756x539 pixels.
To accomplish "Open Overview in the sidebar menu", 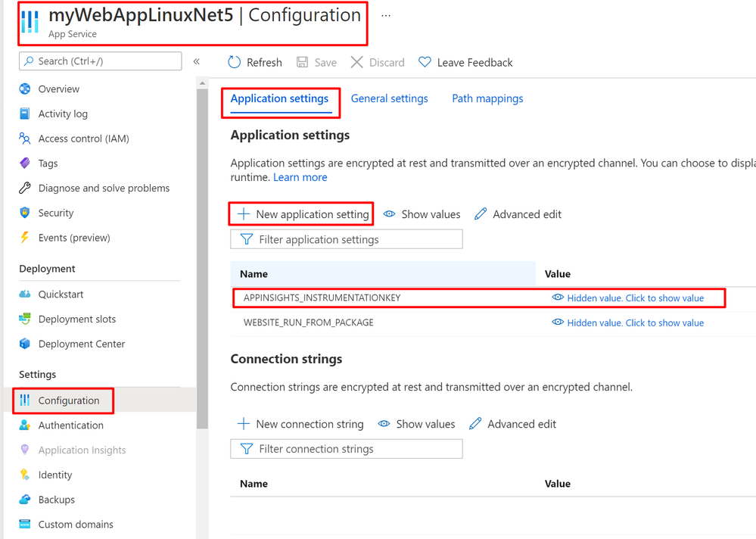I will click(59, 89).
